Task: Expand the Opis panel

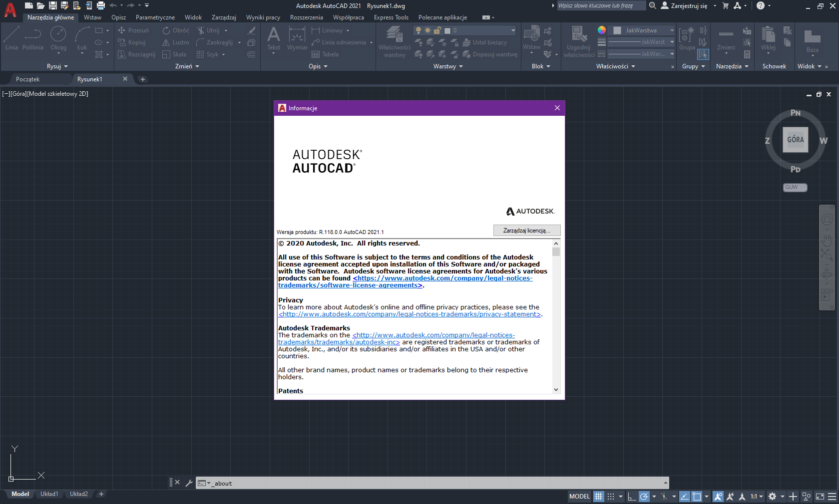Action: 318,66
